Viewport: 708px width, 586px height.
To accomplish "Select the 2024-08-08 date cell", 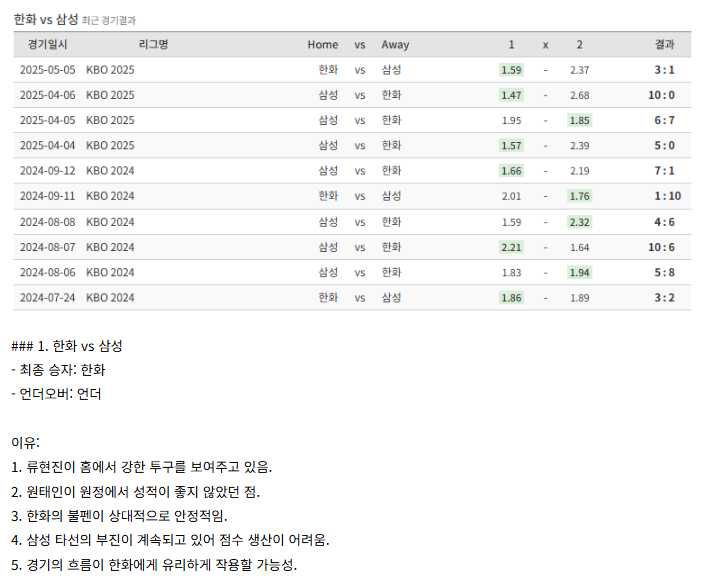I will pyautogui.click(x=47, y=222).
